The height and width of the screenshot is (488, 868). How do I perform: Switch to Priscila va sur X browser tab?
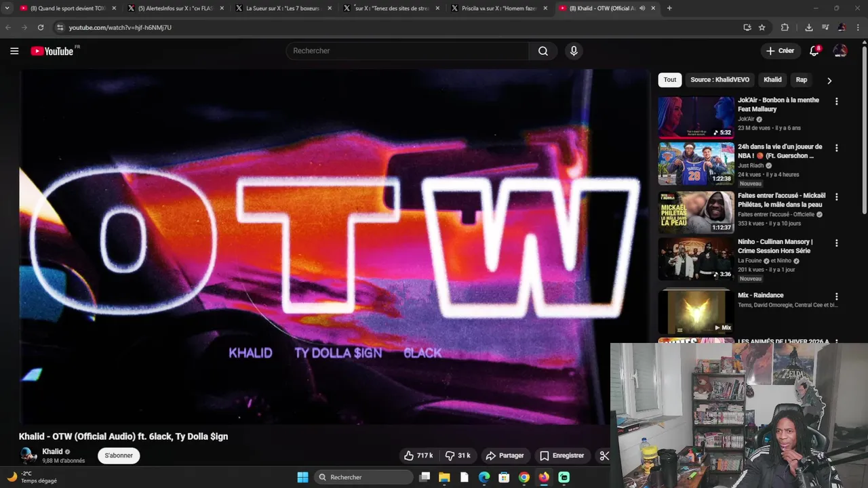(x=499, y=8)
